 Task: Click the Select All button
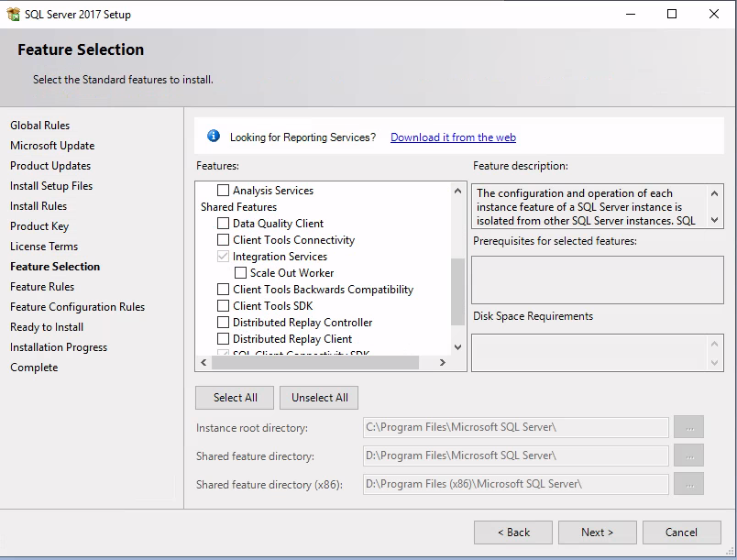[235, 398]
